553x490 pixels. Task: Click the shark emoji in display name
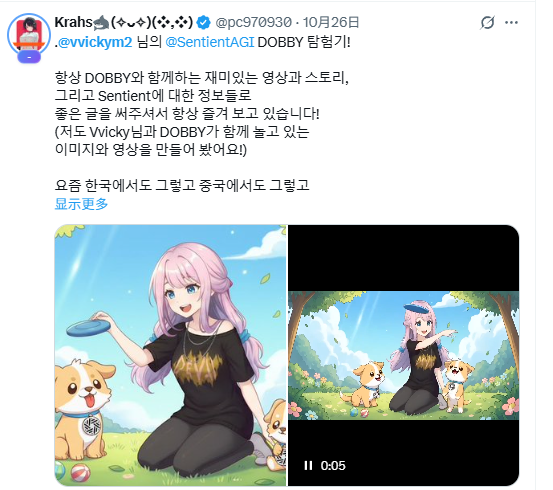[101, 23]
